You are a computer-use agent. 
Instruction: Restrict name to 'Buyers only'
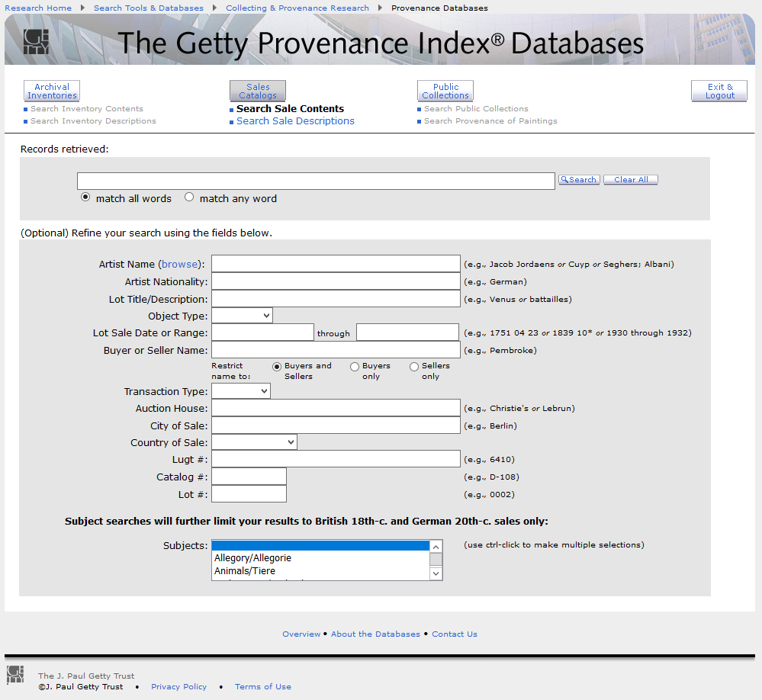pyautogui.click(x=355, y=367)
